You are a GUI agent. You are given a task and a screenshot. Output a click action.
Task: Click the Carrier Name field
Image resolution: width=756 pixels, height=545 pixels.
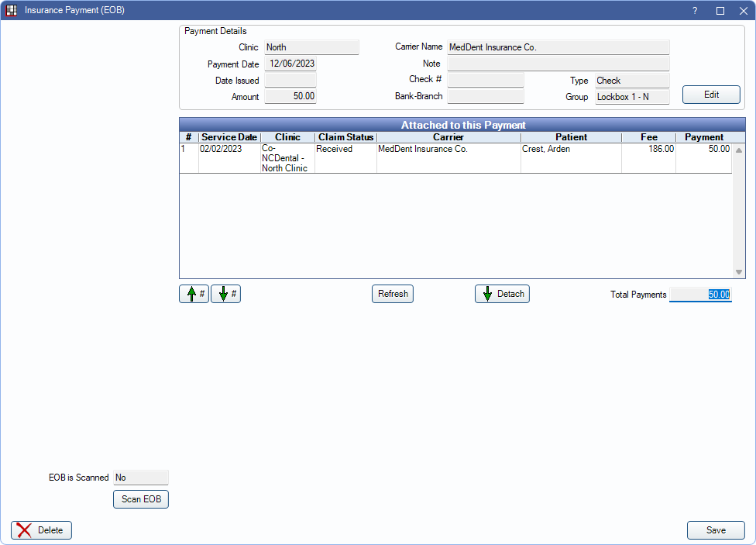(558, 47)
